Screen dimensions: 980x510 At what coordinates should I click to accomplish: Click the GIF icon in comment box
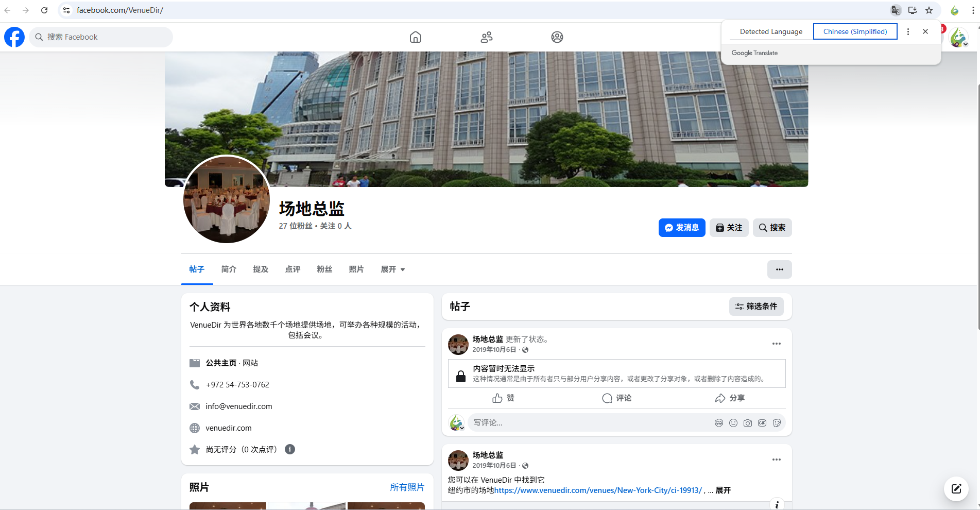[762, 423]
